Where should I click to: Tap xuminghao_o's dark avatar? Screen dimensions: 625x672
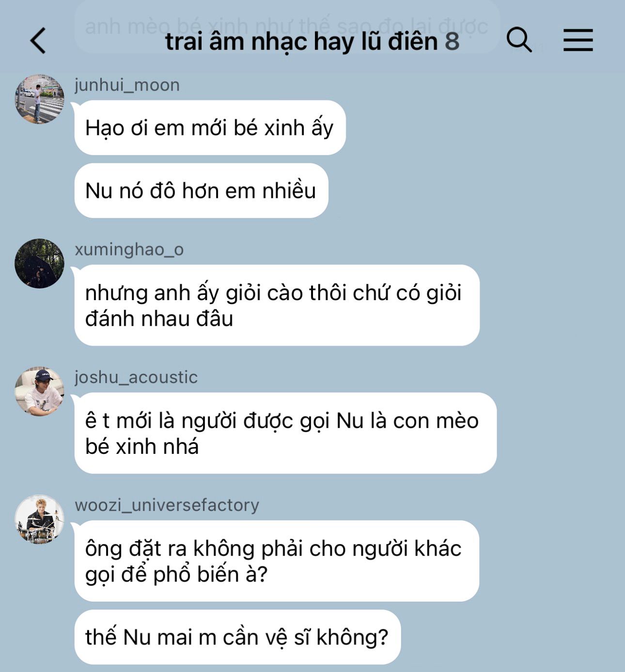coord(39,263)
